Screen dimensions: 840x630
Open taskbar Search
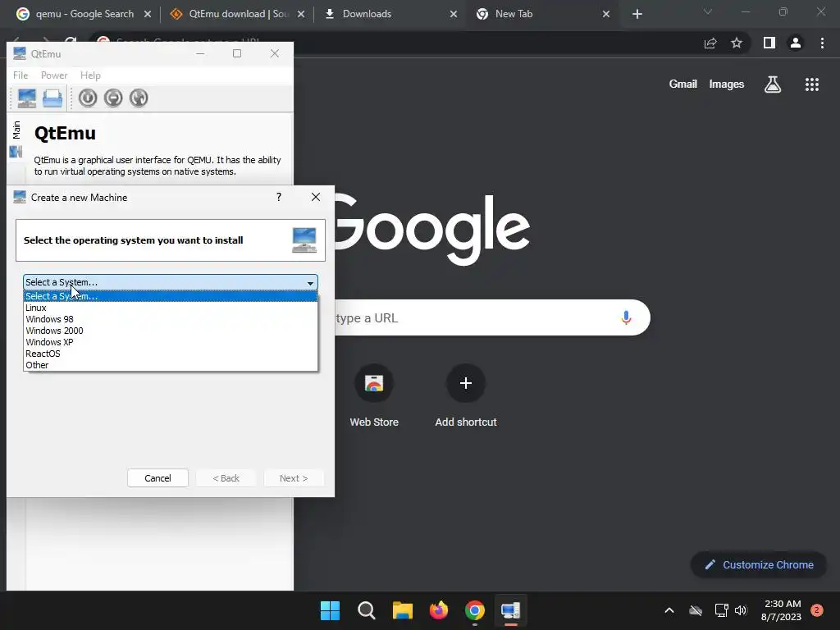click(367, 610)
